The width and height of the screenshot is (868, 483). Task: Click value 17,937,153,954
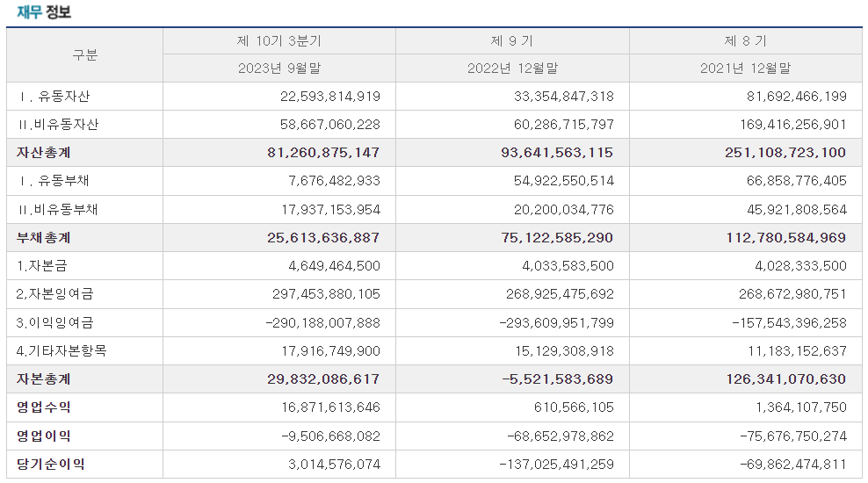pyautogui.click(x=330, y=210)
